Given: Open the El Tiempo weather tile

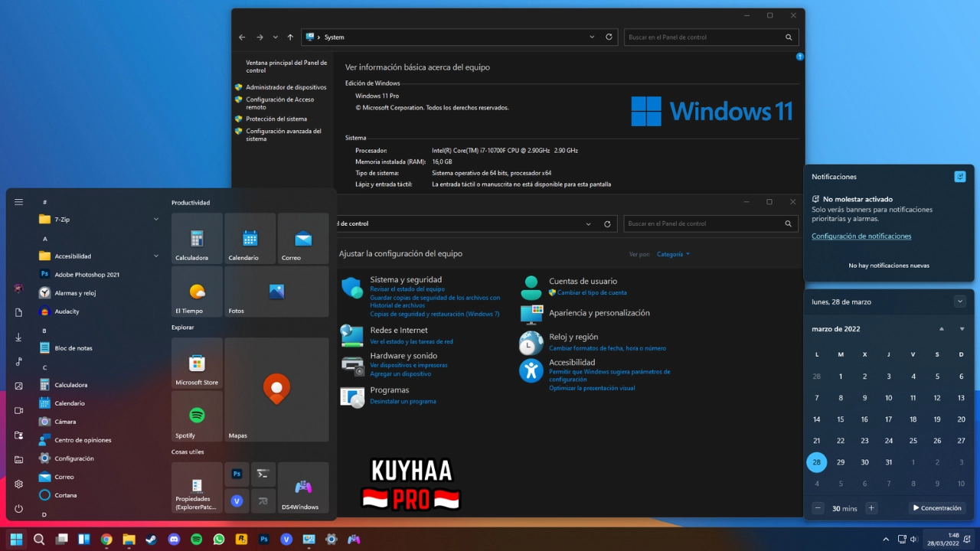Looking at the screenshot, I should 197,292.
